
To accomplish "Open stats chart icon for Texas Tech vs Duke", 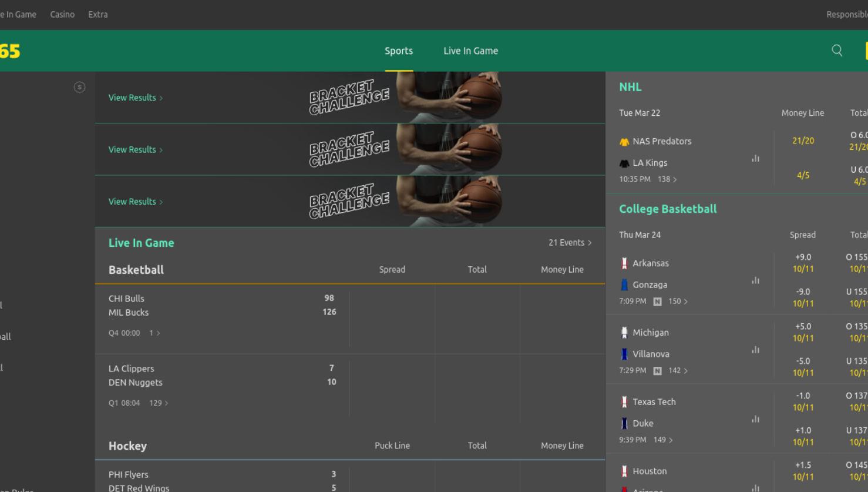I will (x=755, y=420).
